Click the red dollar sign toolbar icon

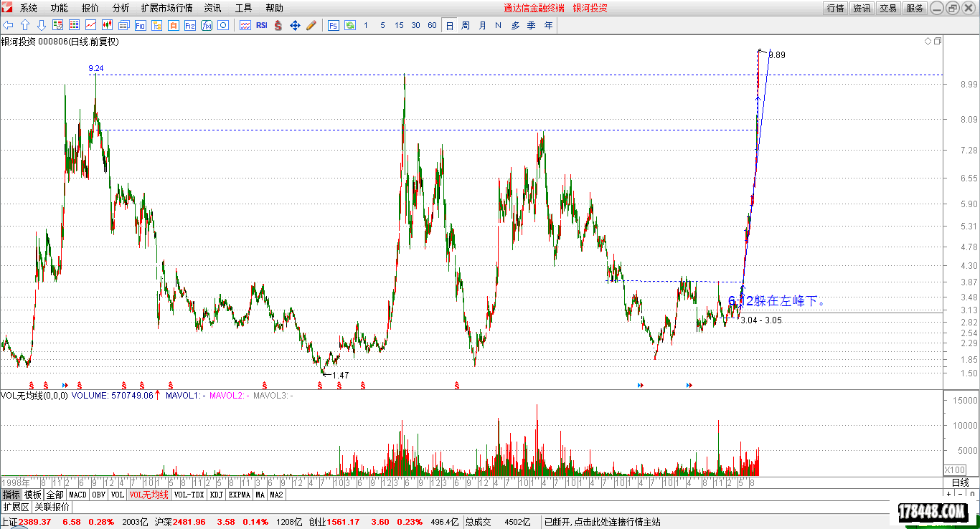pyautogui.click(x=278, y=25)
